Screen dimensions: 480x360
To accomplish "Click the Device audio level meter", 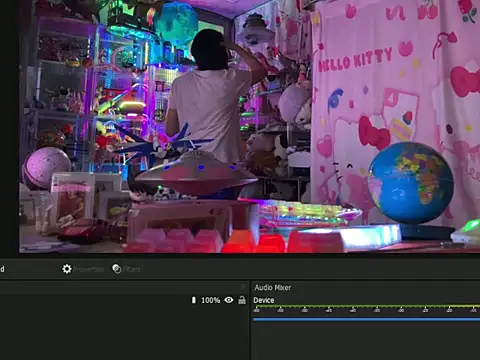I will 366,308.
